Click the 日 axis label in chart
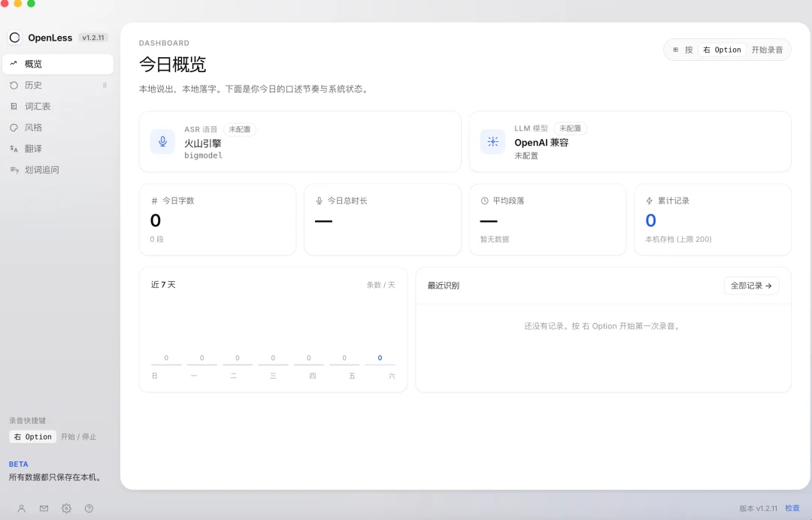 (154, 376)
